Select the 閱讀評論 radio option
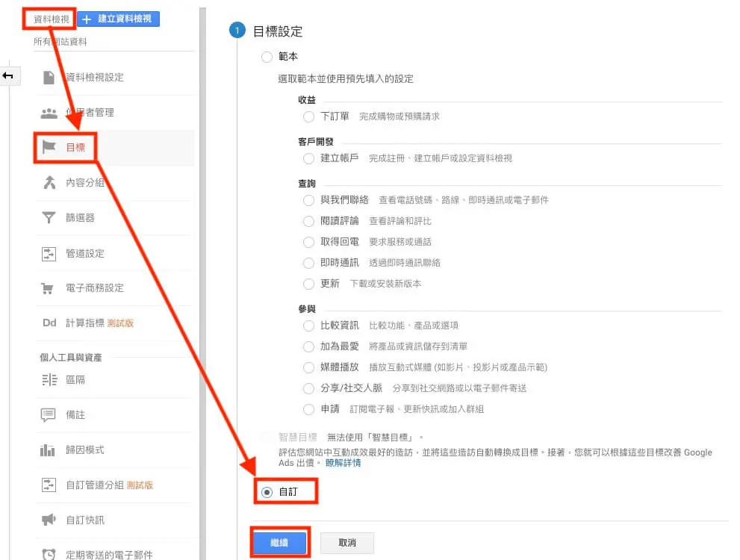740x560 pixels. [308, 221]
